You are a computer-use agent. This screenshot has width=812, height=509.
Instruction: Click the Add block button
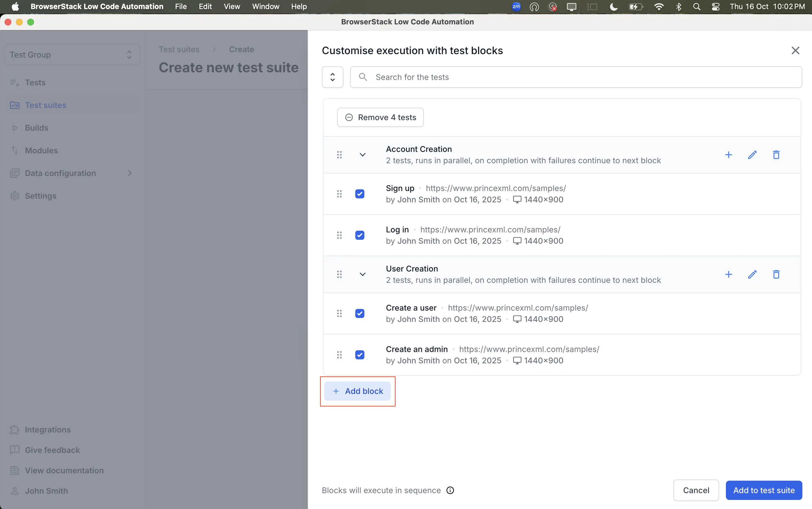coord(357,391)
